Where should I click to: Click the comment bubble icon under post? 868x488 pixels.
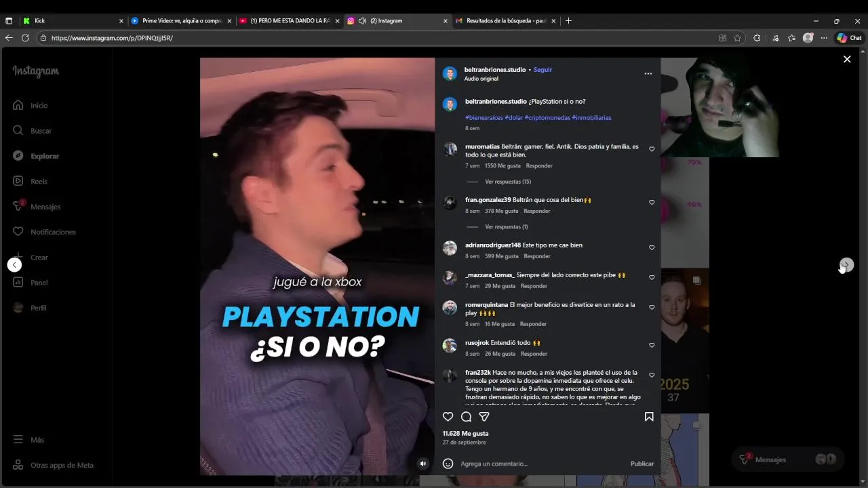466,417
